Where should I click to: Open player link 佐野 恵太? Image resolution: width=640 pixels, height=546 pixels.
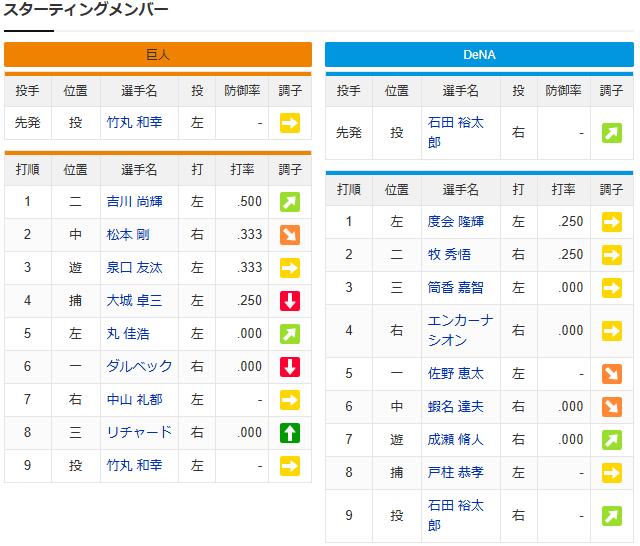click(456, 374)
